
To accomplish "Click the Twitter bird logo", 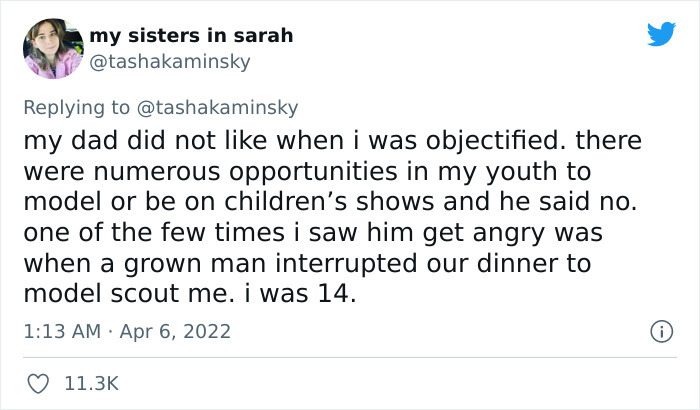I will pyautogui.click(x=661, y=35).
